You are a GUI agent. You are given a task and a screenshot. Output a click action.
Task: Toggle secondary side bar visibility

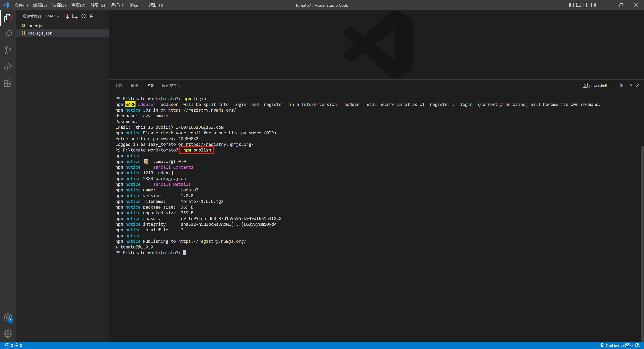tap(586, 5)
